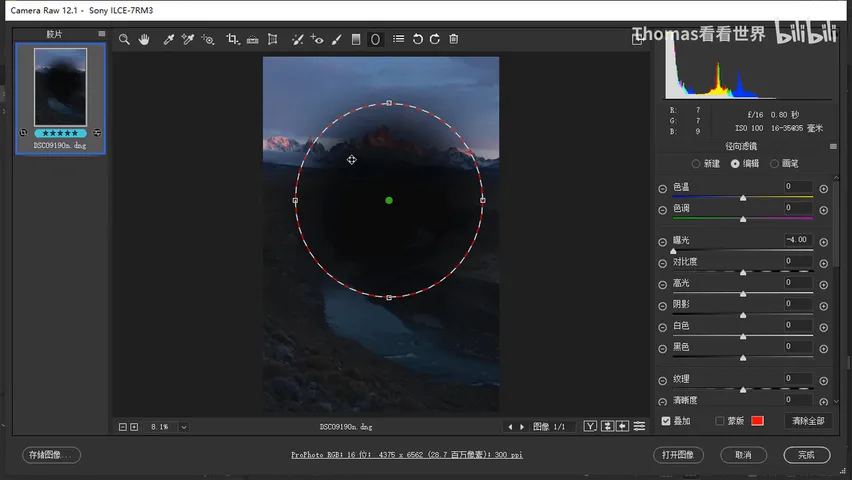
Task: Select the Transform tool
Action: pos(273,39)
